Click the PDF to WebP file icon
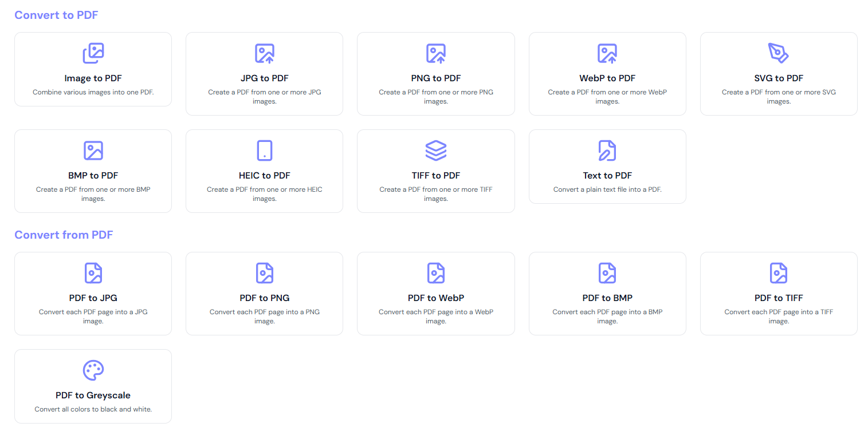Screen dimensions: 868x439 (435, 273)
